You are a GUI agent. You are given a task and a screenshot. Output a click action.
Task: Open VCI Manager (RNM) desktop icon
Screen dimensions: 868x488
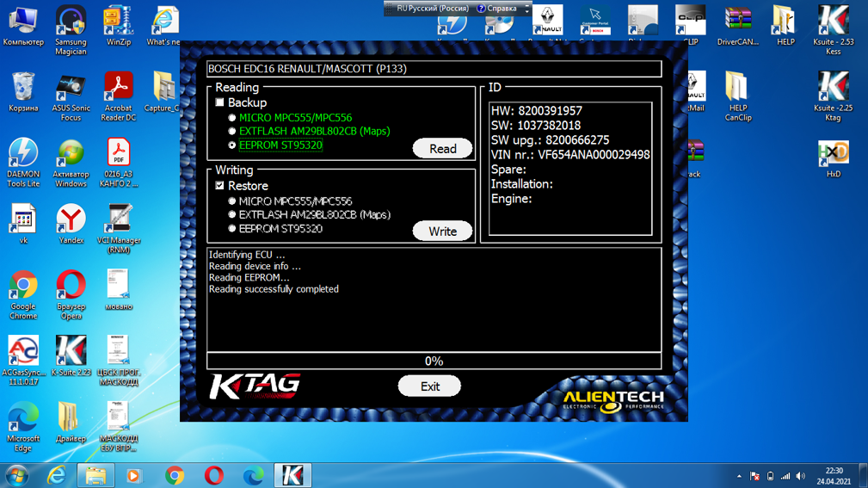click(x=119, y=228)
